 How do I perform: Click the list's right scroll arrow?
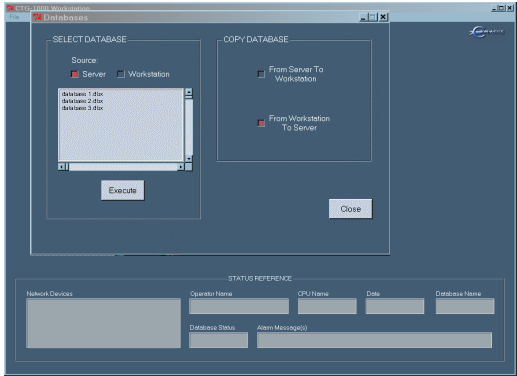click(x=180, y=167)
